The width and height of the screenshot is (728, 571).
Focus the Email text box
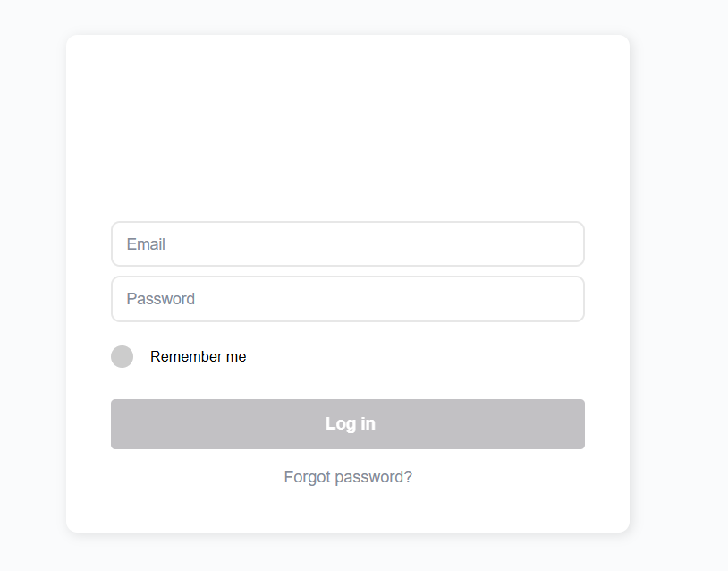[x=347, y=243]
